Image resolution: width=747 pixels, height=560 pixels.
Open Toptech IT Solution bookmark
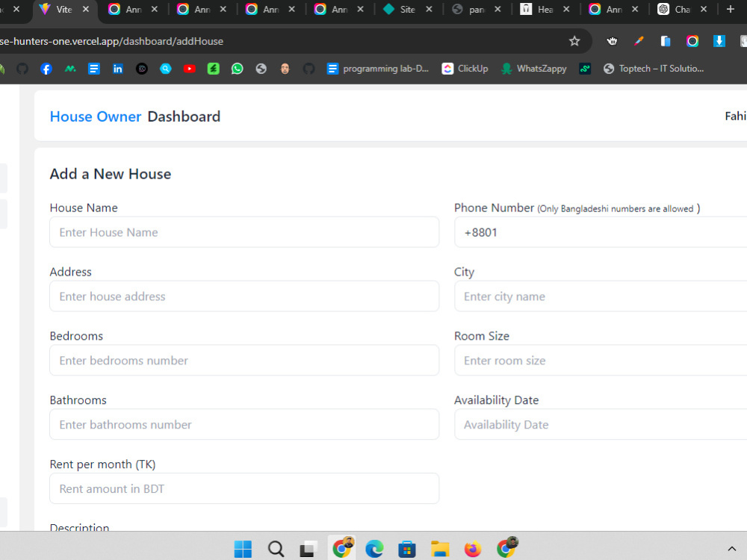[x=653, y=69]
